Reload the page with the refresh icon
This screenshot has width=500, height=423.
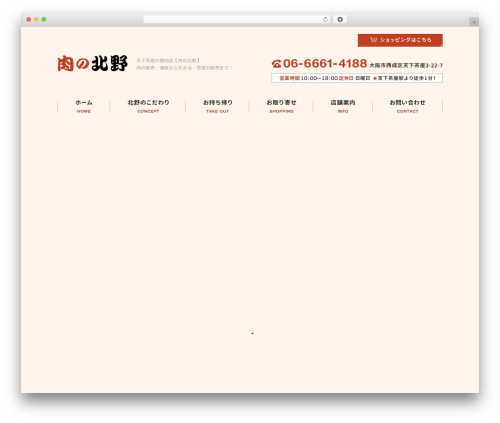[325, 20]
